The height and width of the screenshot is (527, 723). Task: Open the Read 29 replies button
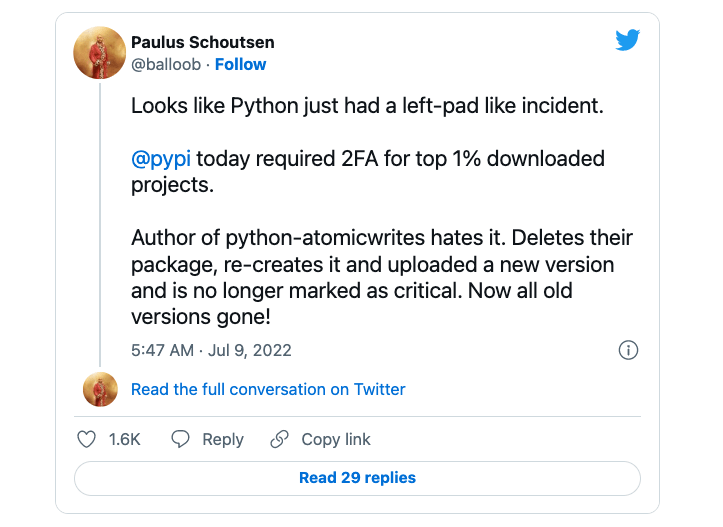pos(357,478)
